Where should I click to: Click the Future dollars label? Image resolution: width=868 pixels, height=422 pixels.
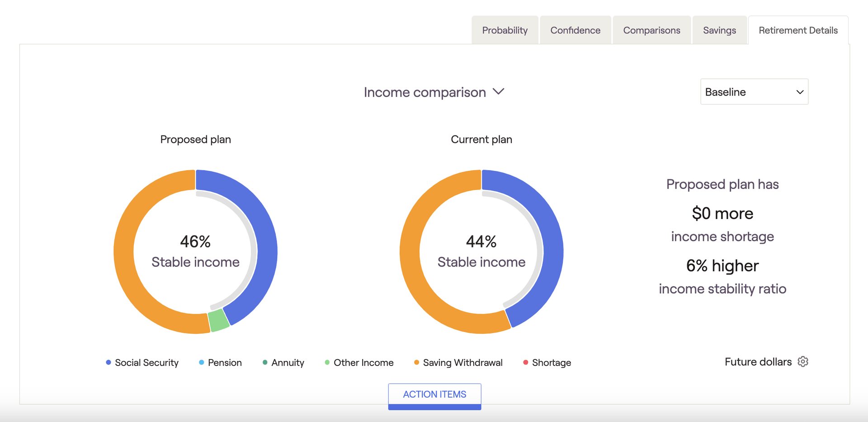coord(758,362)
